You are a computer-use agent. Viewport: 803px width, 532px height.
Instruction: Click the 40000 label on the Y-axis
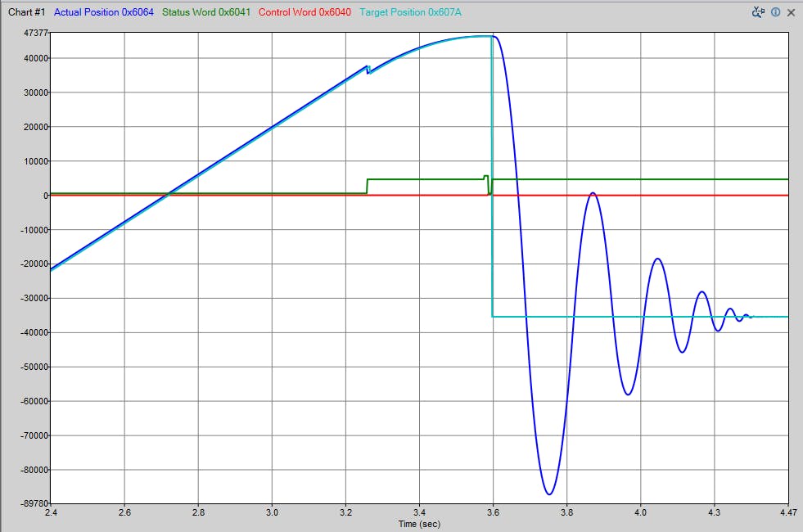coord(36,58)
